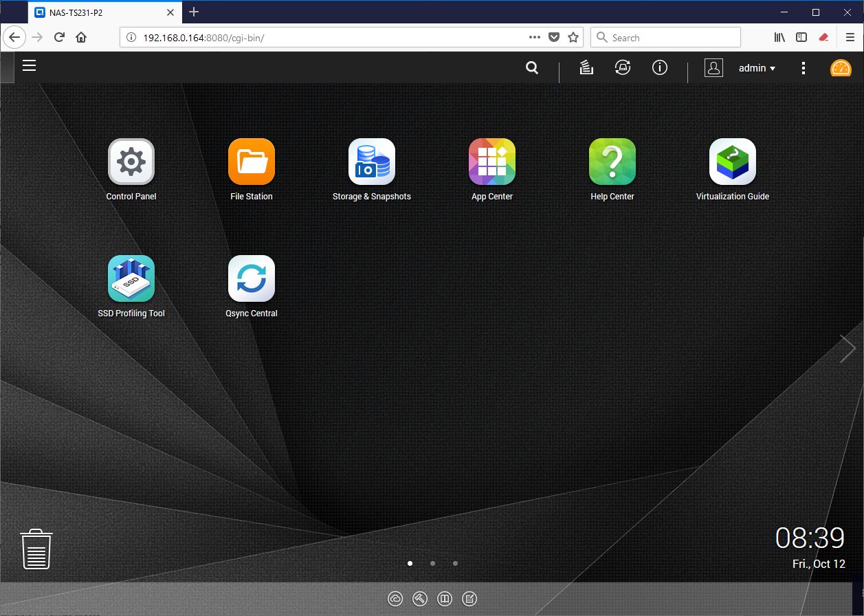Open the App Center
The image size is (864, 616).
click(492, 162)
